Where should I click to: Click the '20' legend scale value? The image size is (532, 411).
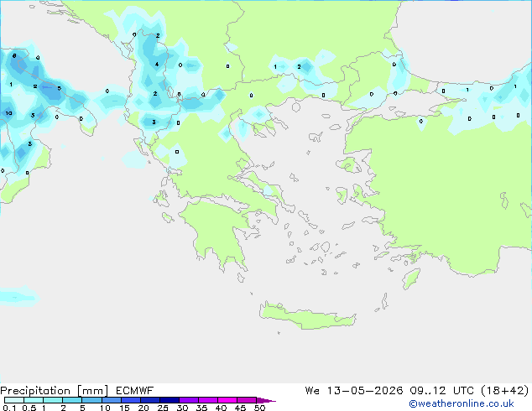pyautogui.click(x=143, y=408)
